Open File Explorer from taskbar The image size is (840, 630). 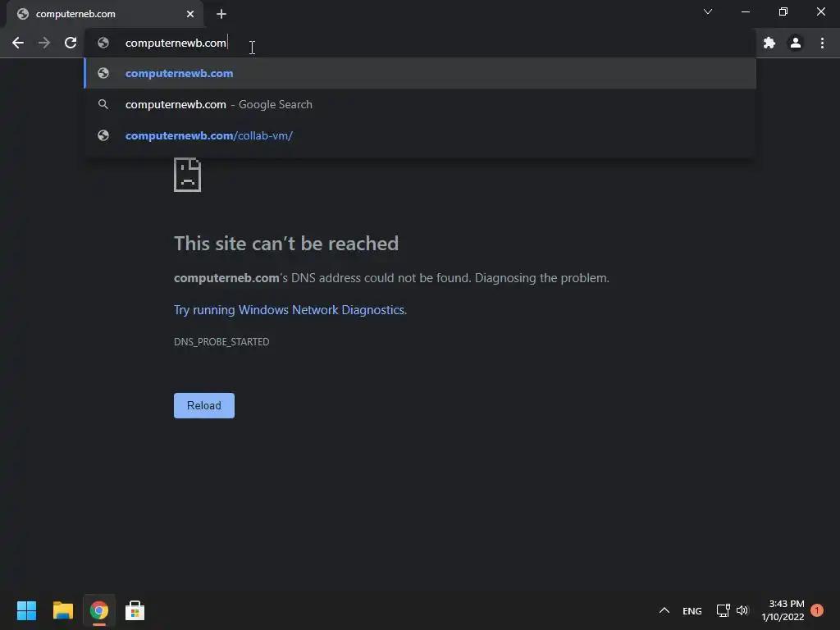[x=62, y=610]
